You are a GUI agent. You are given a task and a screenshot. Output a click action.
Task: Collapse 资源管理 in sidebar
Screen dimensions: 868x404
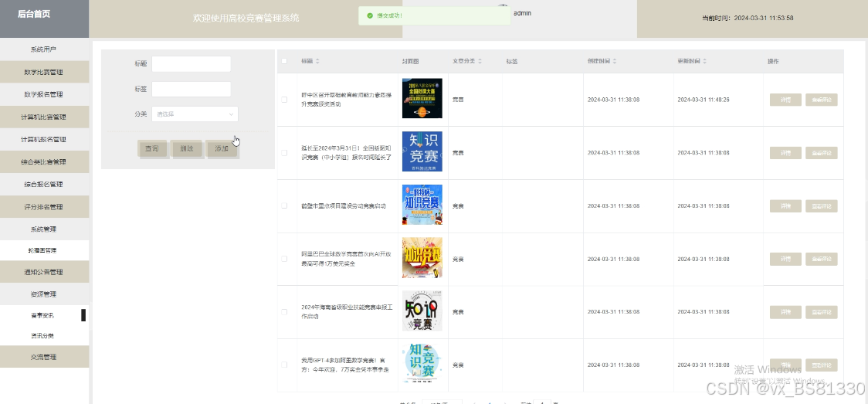44,294
